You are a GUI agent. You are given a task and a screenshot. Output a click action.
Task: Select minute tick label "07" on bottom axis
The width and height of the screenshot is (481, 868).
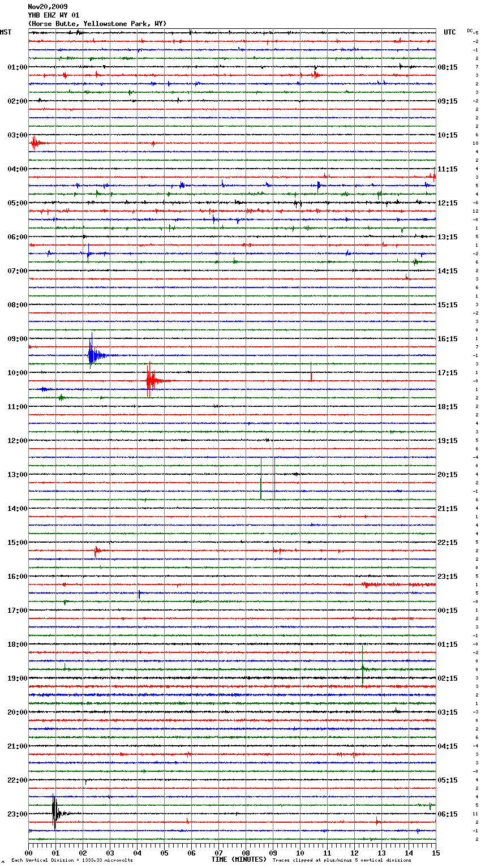218,853
